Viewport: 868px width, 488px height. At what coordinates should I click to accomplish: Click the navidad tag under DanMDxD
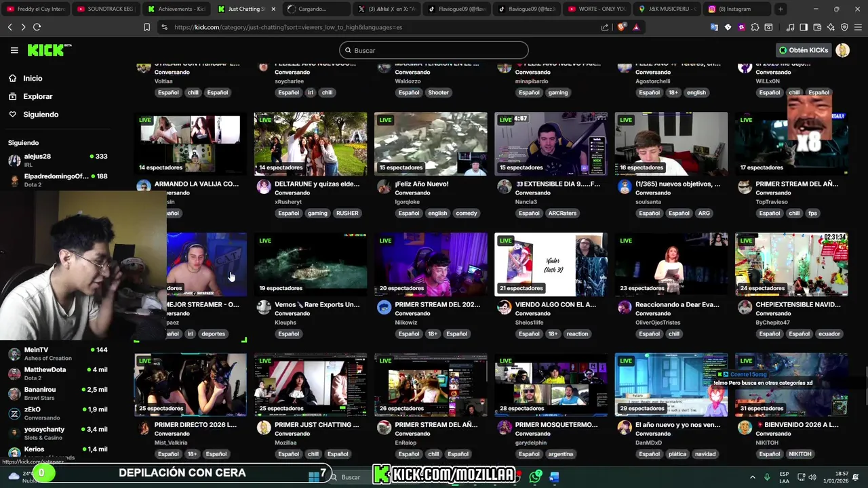705,454
